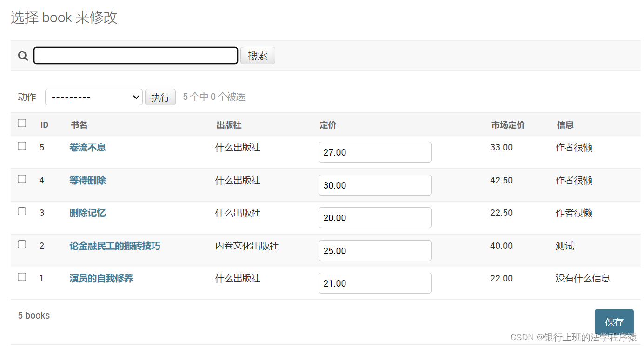Open the book link 卷流不息
The height and width of the screenshot is (346, 644).
point(88,148)
